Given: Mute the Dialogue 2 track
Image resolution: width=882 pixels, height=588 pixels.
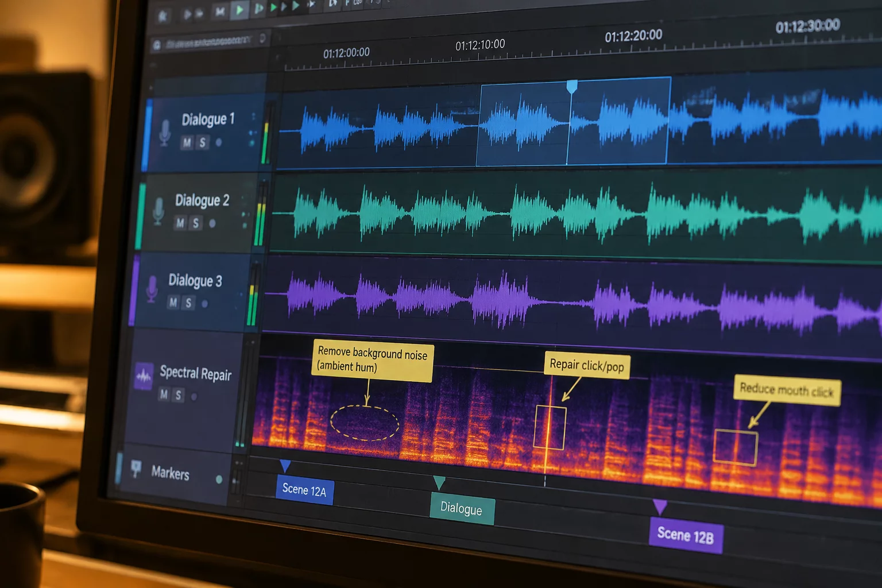Looking at the screenshot, I should pos(180,223).
